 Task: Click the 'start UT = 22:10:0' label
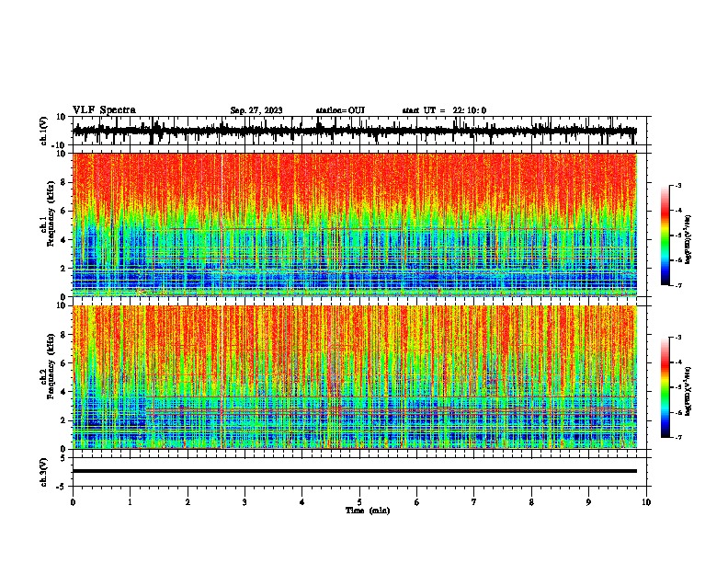[444, 110]
